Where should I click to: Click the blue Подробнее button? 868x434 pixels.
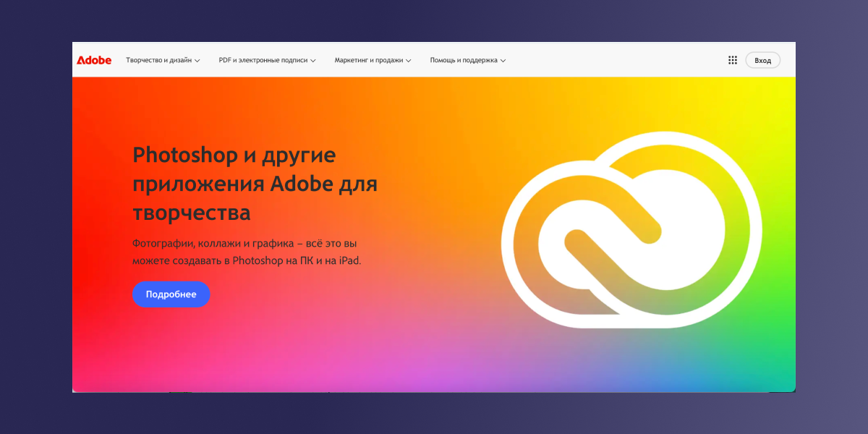[x=171, y=294]
